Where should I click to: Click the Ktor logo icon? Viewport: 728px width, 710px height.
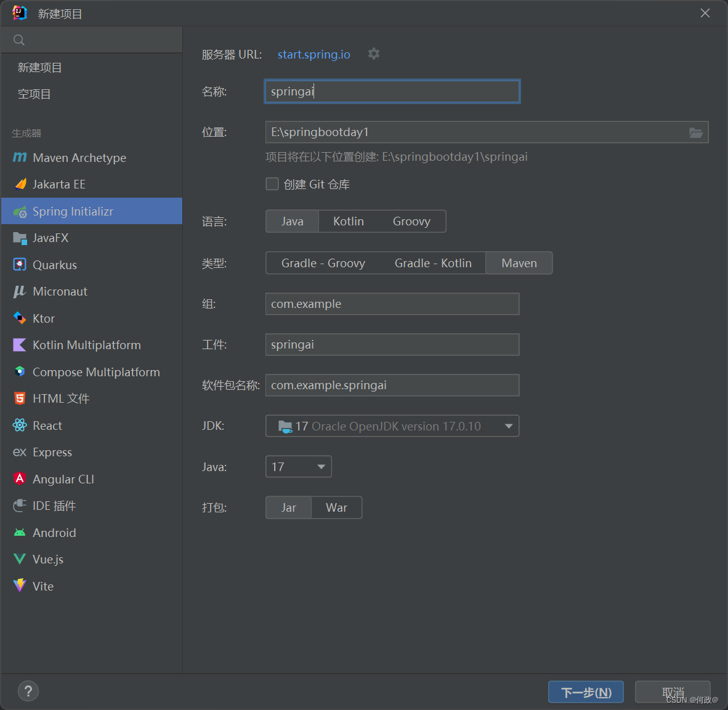pos(20,318)
